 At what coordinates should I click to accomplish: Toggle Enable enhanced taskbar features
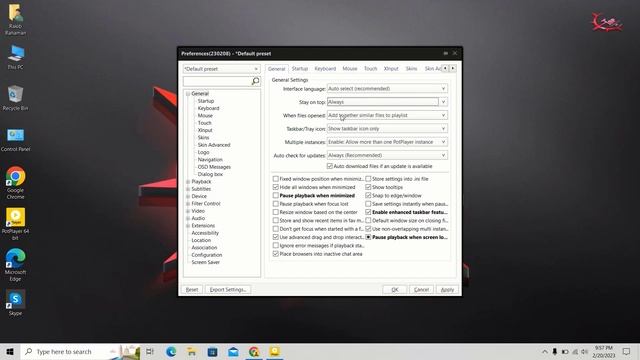[368, 212]
